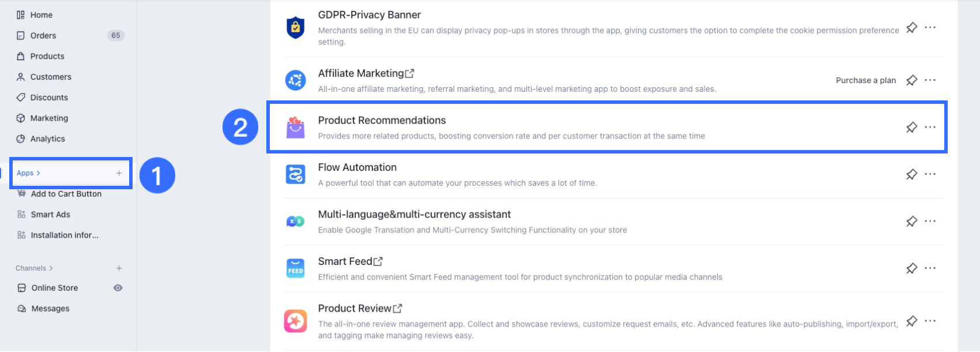The height and width of the screenshot is (352, 980).
Task: Expand the Apps section chevron
Action: coord(39,173)
